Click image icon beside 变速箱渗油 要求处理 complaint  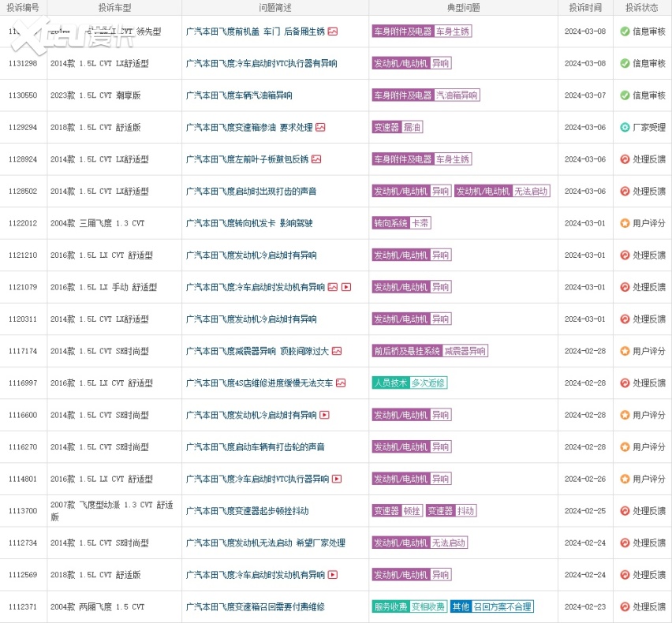click(320, 127)
